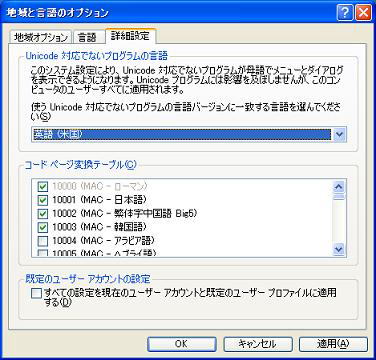
Task: Click code page list scroll down arrow
Action: (339, 249)
